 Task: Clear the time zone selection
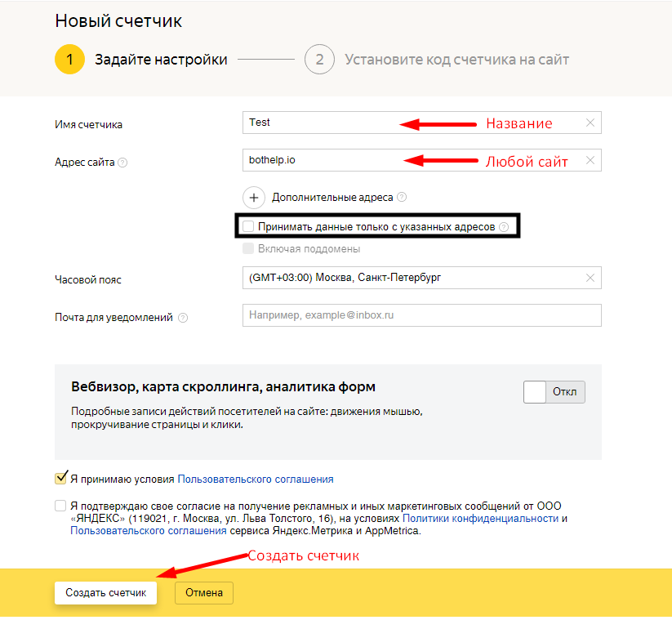pyautogui.click(x=590, y=278)
